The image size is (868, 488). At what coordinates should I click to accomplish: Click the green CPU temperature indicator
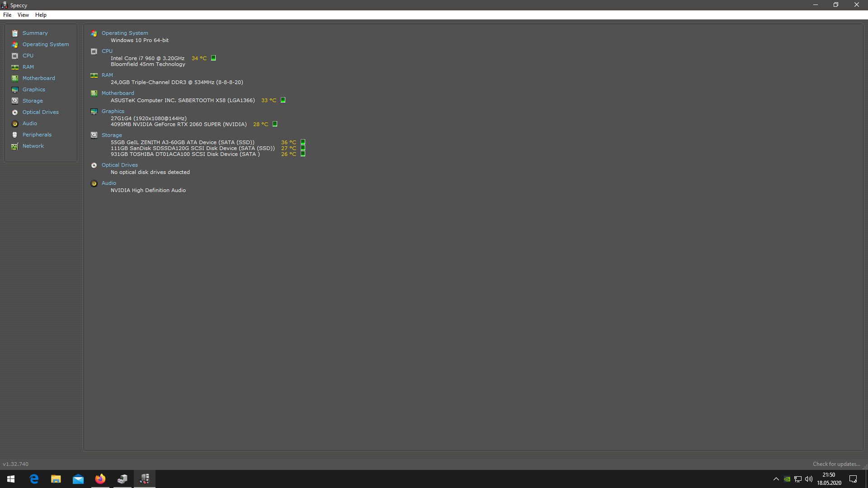point(213,58)
